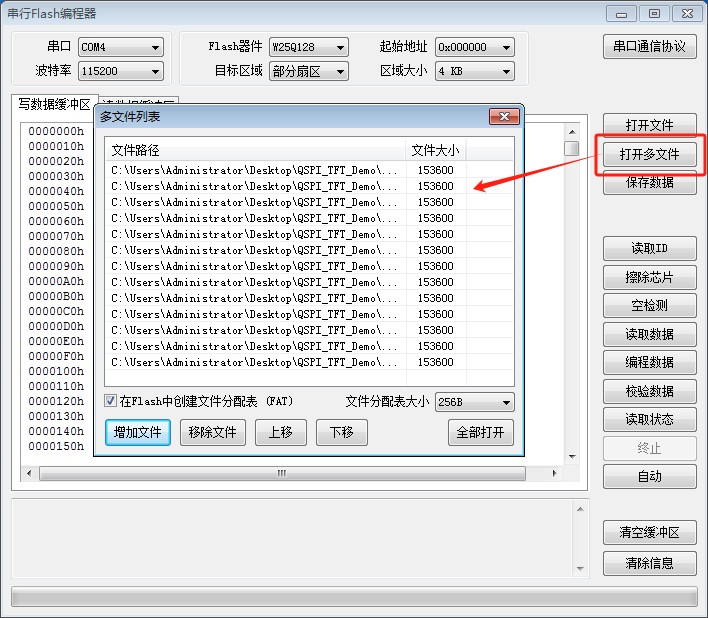Click 增加文件 in the file list dialog
The height and width of the screenshot is (618, 708).
coord(138,432)
